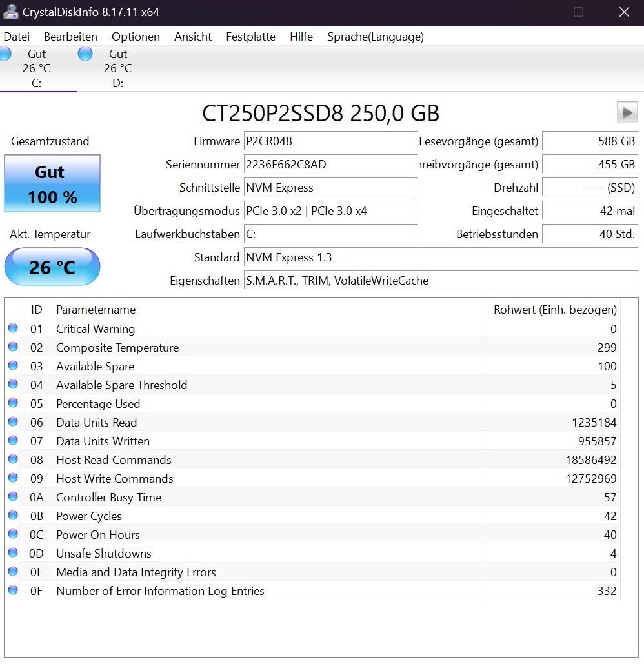Click status dot for Error Information Log Entries
Image resolution: width=644 pixels, height=664 pixels.
(13, 590)
